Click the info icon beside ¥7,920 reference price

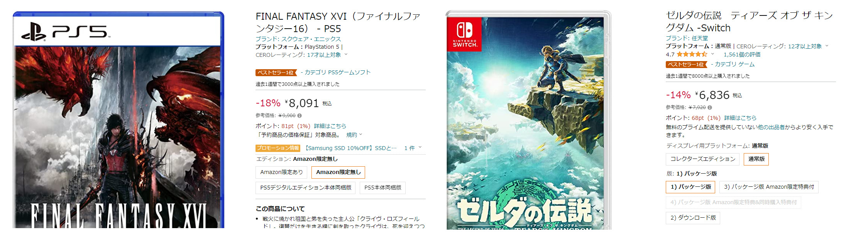[x=710, y=107]
